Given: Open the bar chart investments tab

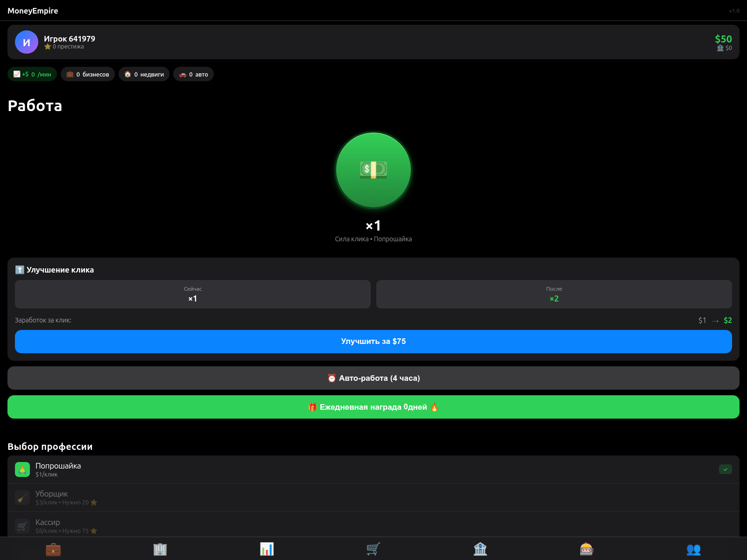Looking at the screenshot, I should coord(267,549).
